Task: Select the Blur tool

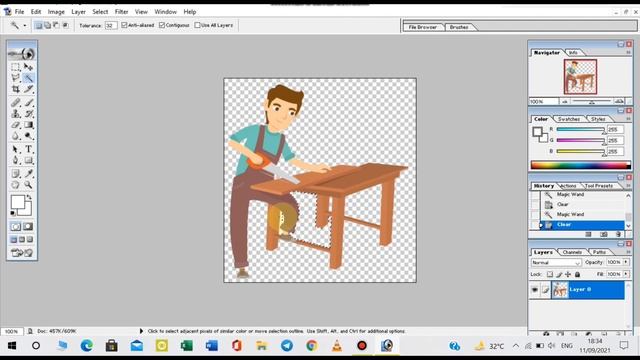Action: coord(16,136)
